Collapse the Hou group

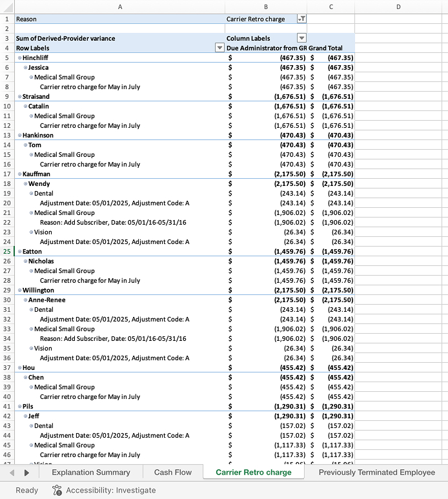(20, 367)
